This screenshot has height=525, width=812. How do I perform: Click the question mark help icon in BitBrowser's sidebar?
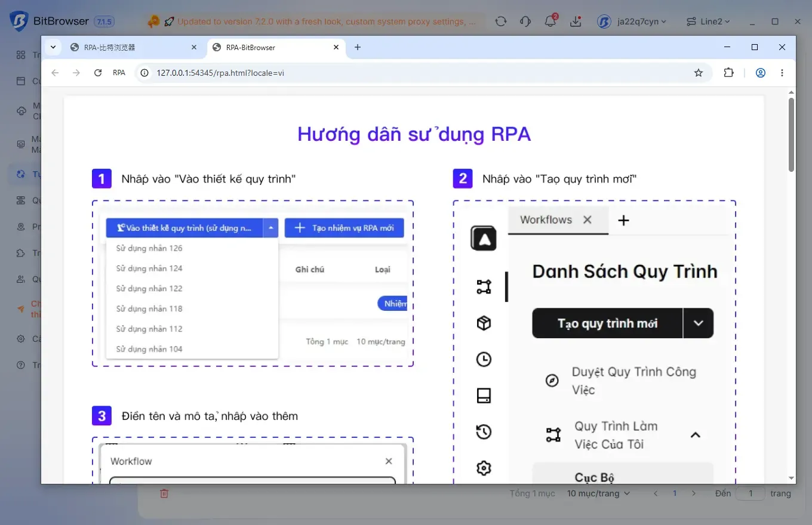(x=21, y=365)
